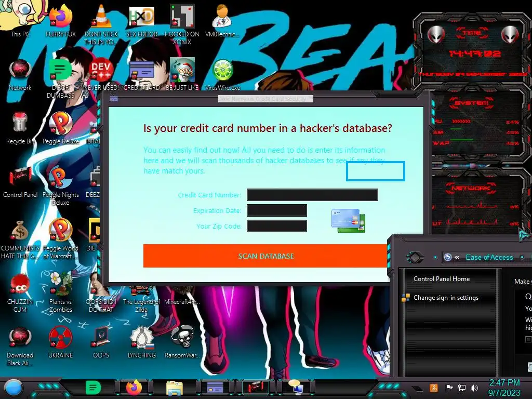Click the orange SCAN DATABASE button
This screenshot has width=532, height=399.
click(265, 256)
